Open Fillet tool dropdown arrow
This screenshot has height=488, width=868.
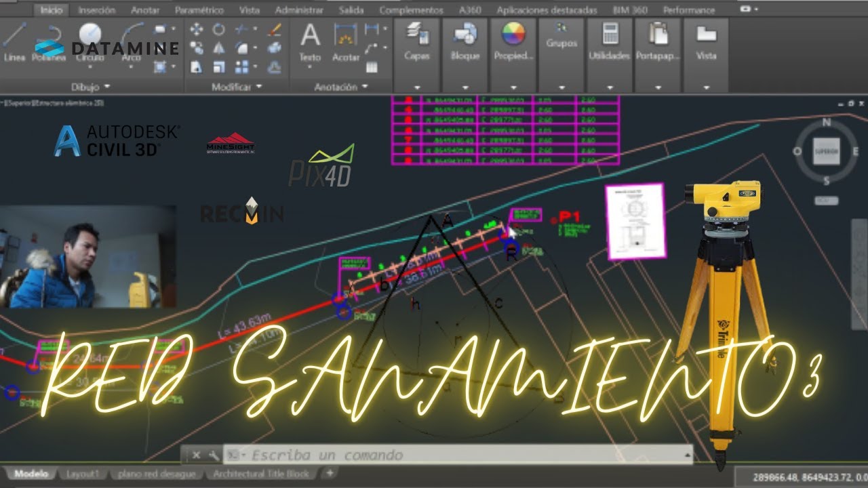pos(254,48)
